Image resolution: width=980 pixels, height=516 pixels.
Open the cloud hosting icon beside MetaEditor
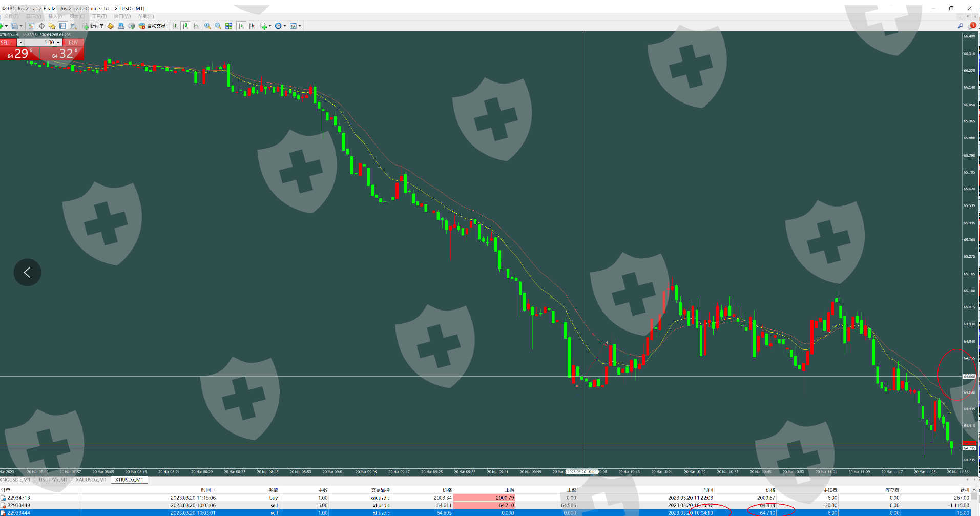click(121, 26)
